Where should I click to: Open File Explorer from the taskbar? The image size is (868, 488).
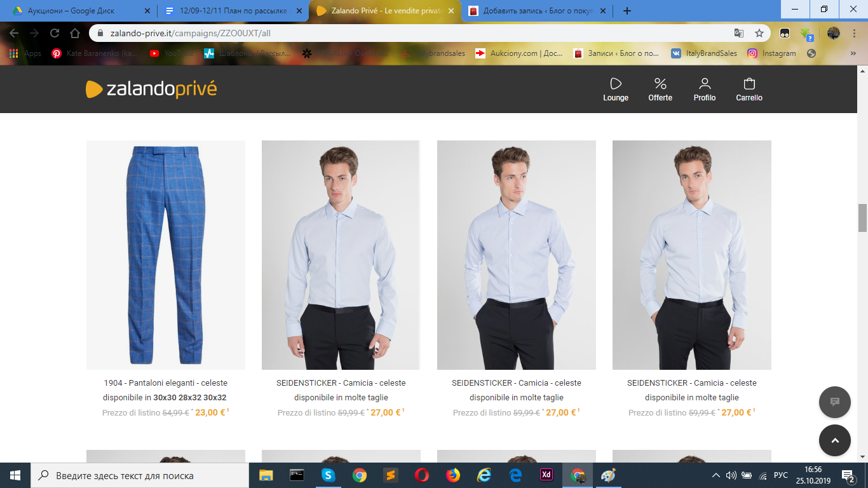point(266,475)
